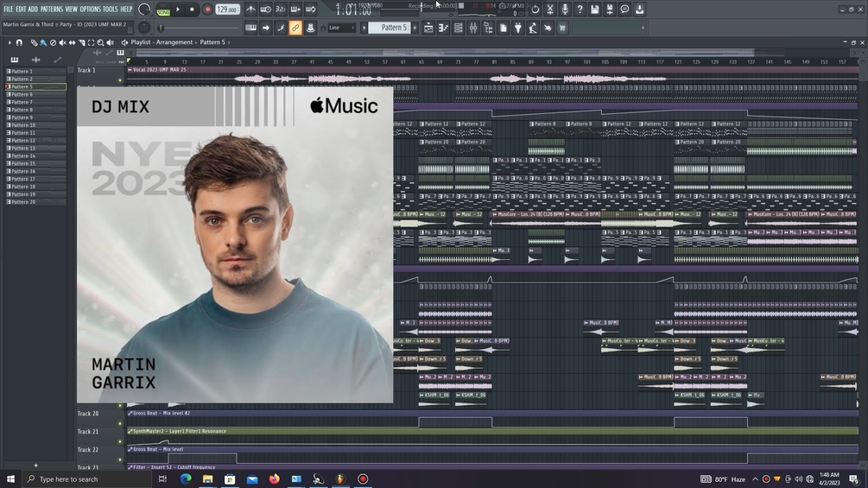The width and height of the screenshot is (868, 488).
Task: Toggle mute light on Track 21
Action: click(120, 442)
